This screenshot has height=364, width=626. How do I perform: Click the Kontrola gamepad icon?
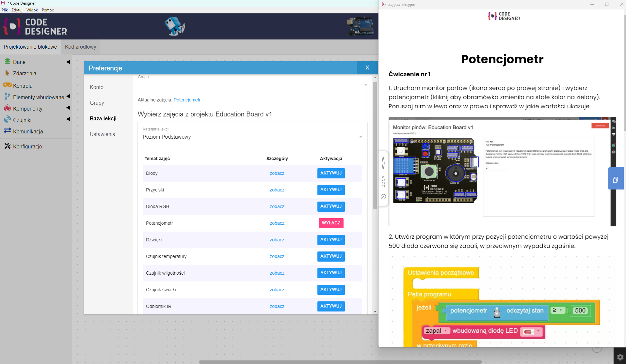(x=7, y=85)
